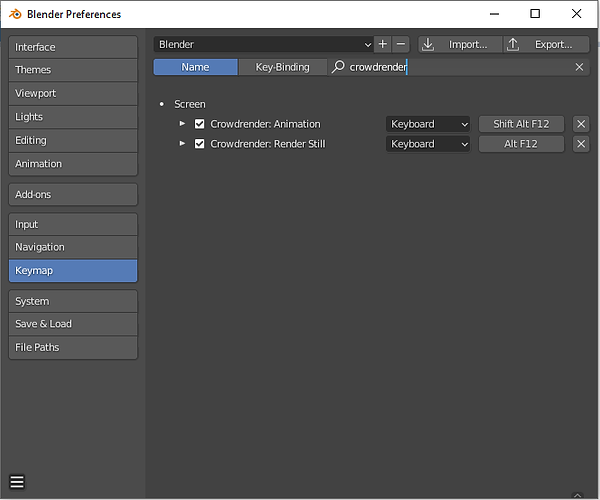The height and width of the screenshot is (500, 600).
Task: Click into the crowdrender search field
Action: (459, 67)
